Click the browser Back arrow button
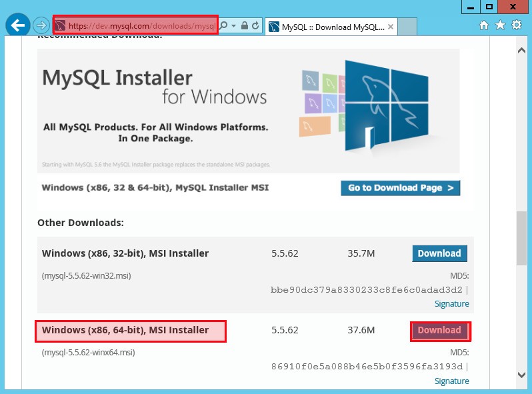This screenshot has width=532, height=394. pyautogui.click(x=17, y=25)
